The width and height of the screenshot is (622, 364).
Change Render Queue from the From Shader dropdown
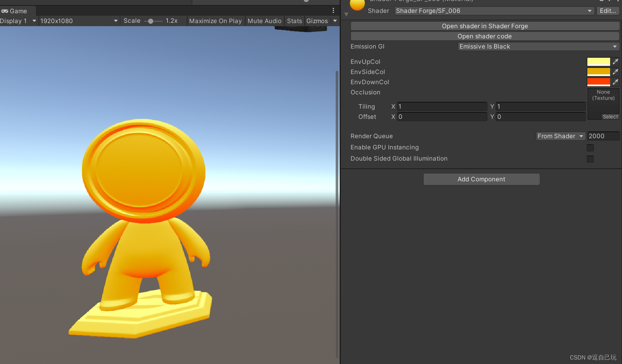click(x=560, y=136)
